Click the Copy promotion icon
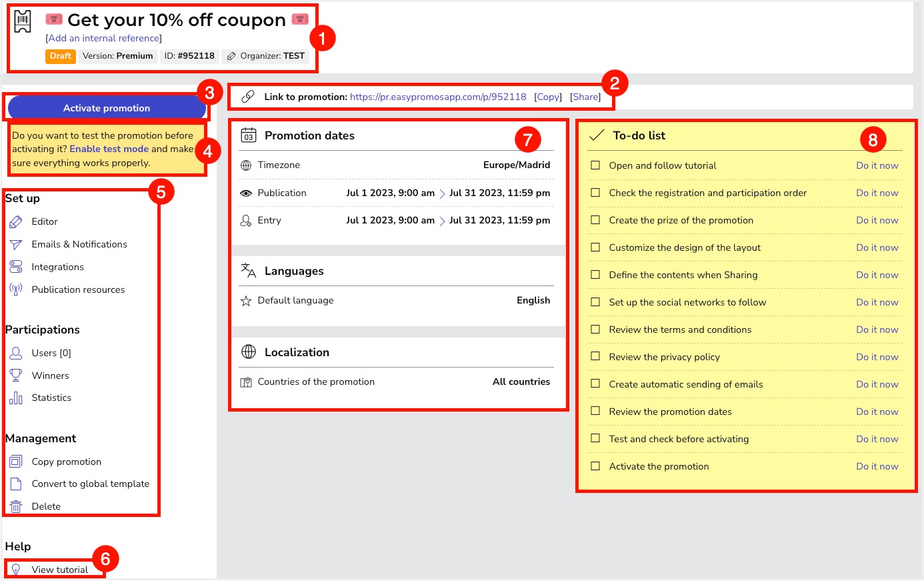 point(16,462)
